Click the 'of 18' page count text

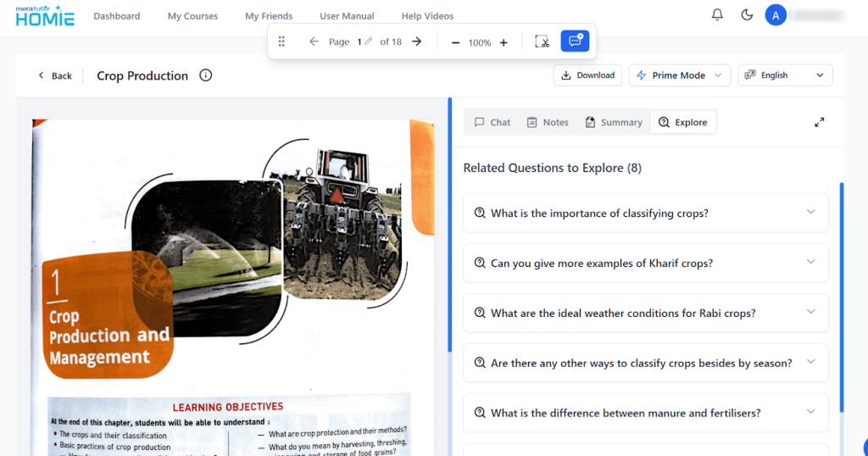click(x=390, y=42)
